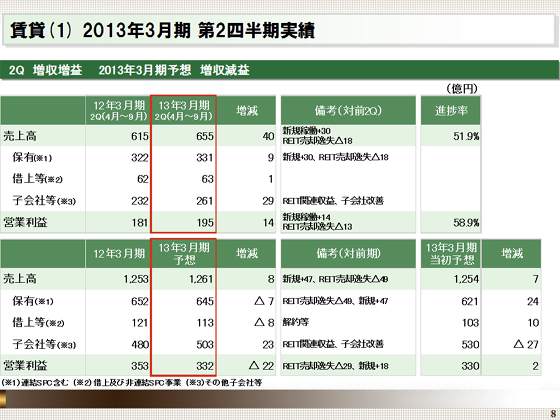The height and width of the screenshot is (420, 560).
Task: Select the value 652
Action: tap(140, 301)
